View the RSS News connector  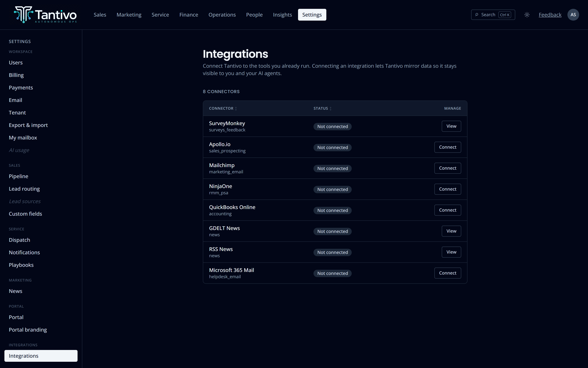451,252
